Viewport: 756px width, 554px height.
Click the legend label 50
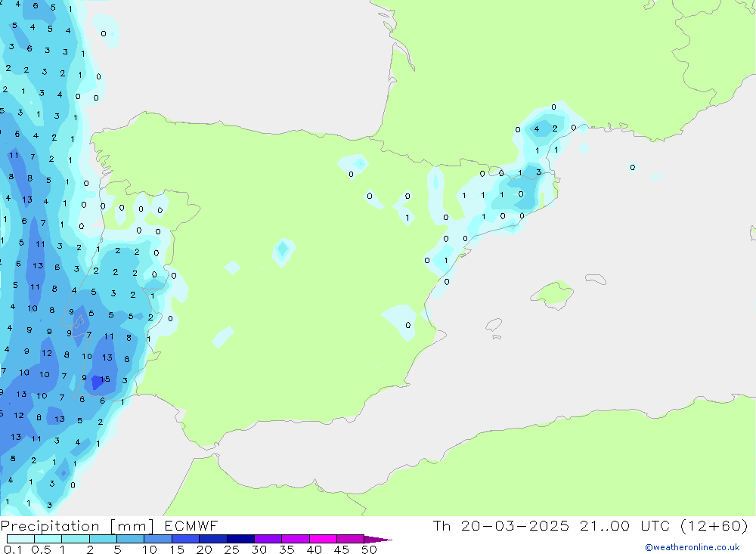click(369, 549)
